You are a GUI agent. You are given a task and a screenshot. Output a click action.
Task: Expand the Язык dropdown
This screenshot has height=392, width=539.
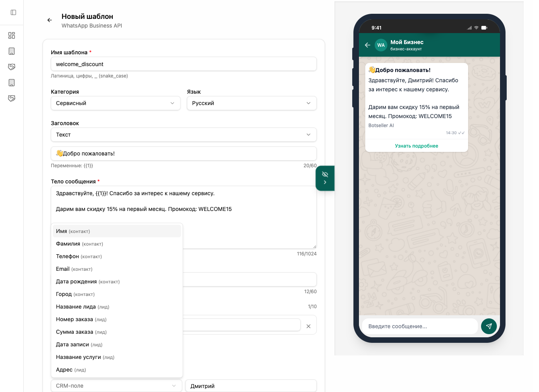[251, 103]
